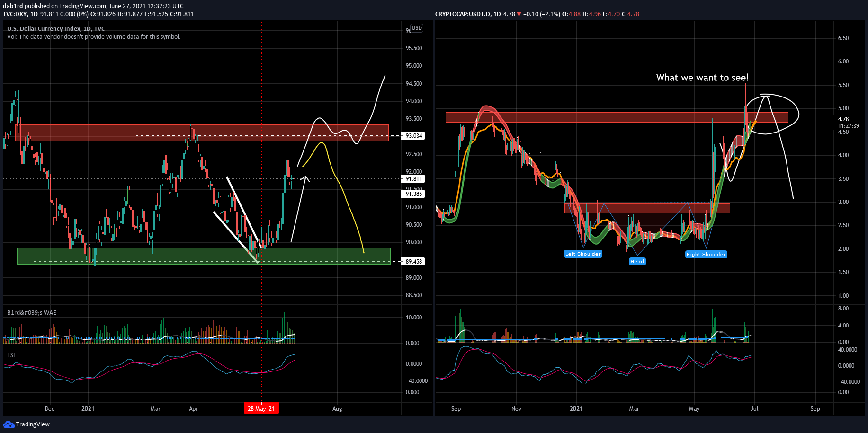The width and height of the screenshot is (868, 433).
Task: Click the Left Shoulder label
Action: 583,254
